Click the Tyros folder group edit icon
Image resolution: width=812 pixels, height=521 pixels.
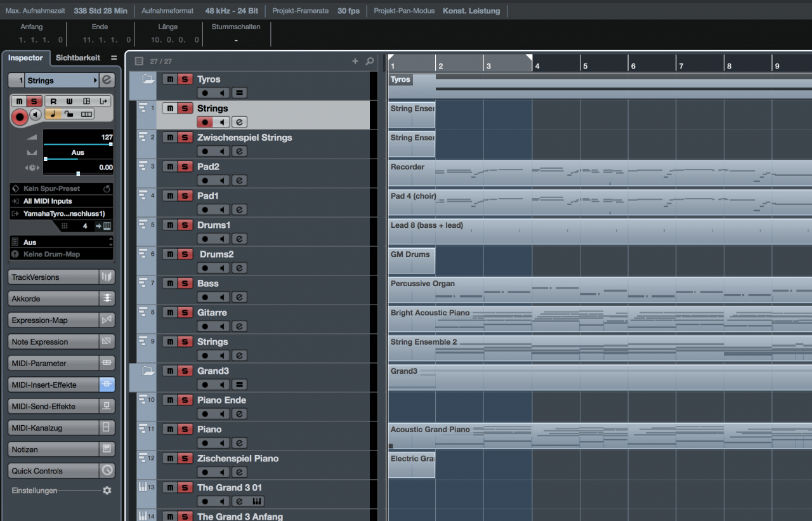point(239,93)
